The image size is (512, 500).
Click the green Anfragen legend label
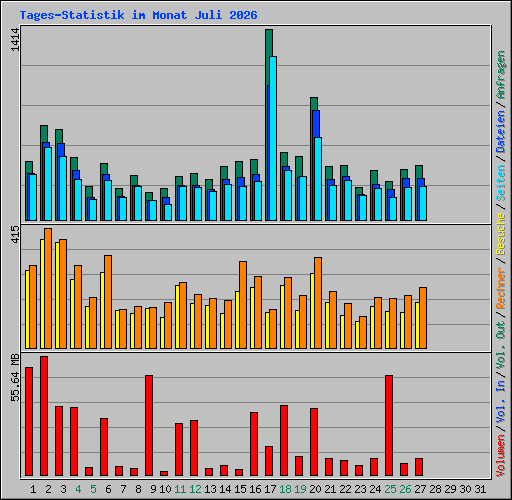pyautogui.click(x=501, y=75)
